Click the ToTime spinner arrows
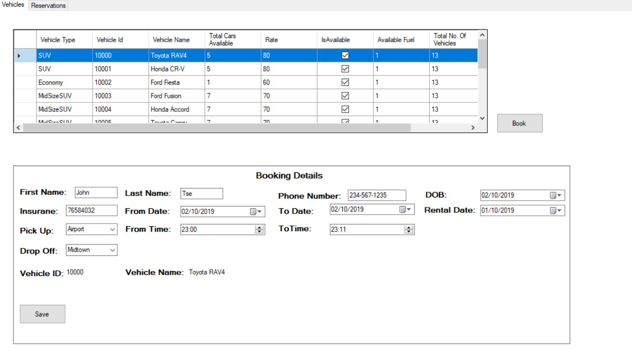 (408, 229)
